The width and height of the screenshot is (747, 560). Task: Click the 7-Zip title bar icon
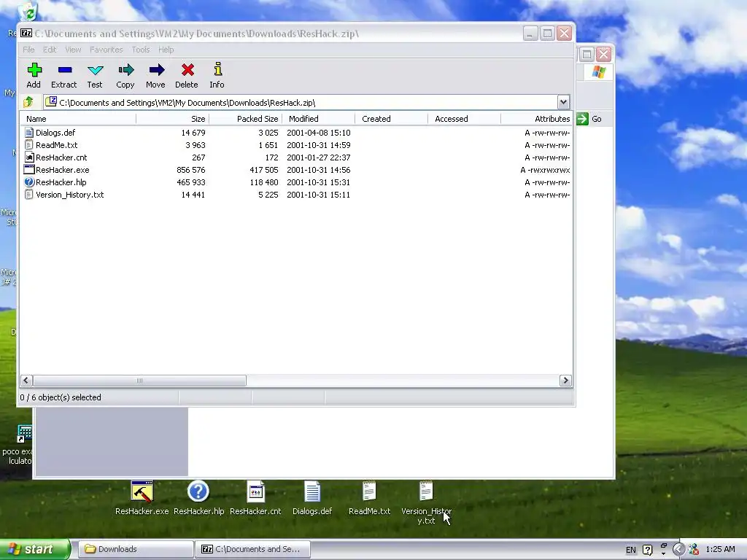26,34
